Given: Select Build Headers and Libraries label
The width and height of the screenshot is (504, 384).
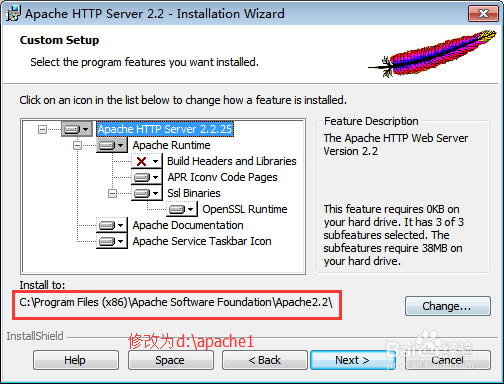Looking at the screenshot, I should point(232,161).
